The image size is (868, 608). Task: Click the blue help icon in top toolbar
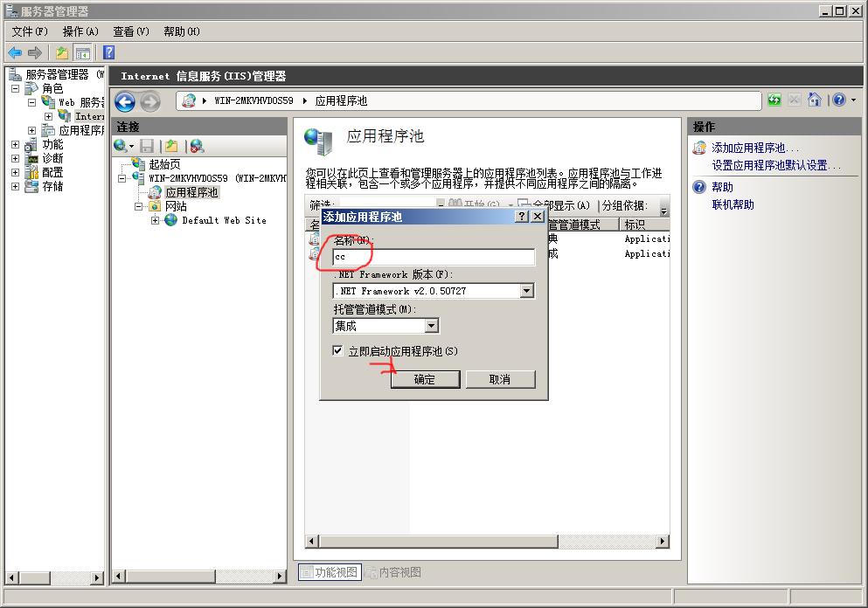coord(109,53)
